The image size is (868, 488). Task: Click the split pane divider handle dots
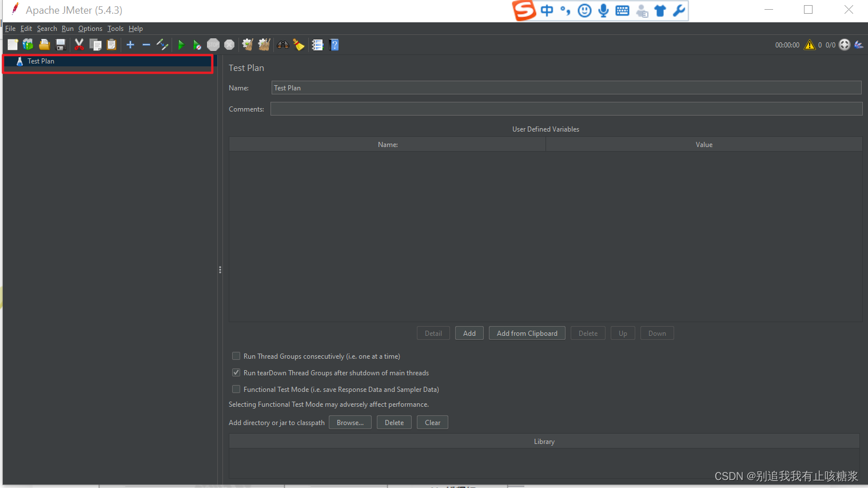(x=220, y=269)
